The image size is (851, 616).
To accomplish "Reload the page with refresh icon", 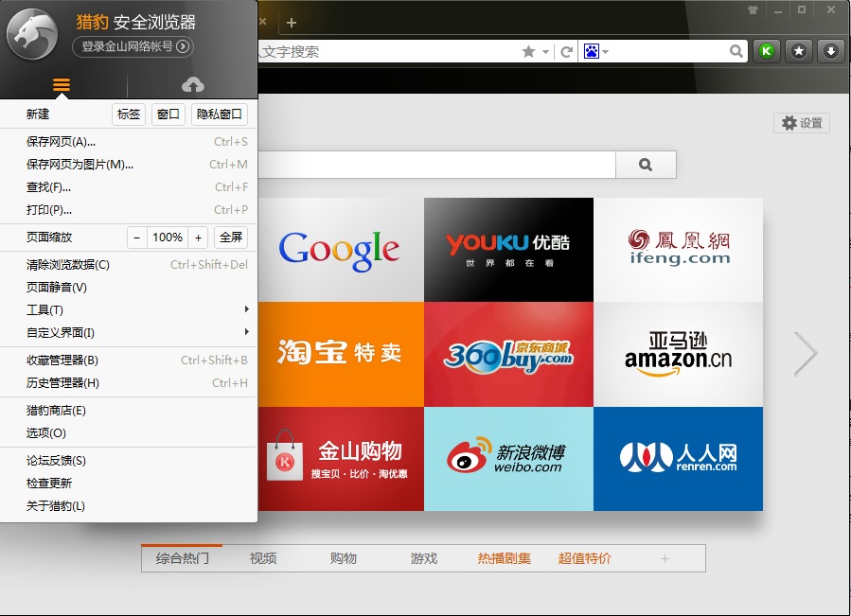I will click(x=567, y=52).
